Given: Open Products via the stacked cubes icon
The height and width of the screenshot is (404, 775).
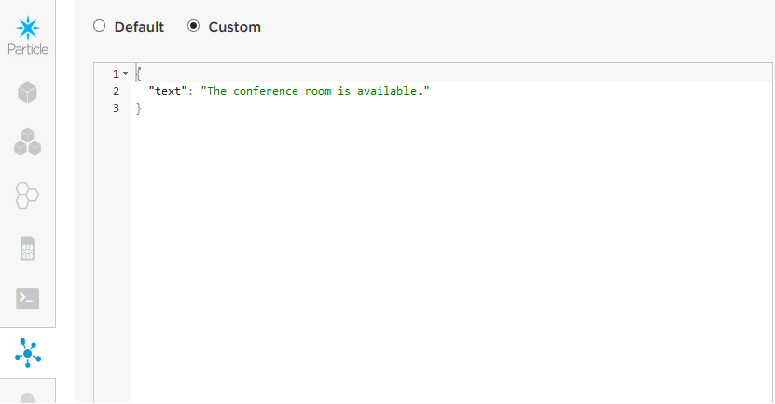Looking at the screenshot, I should 28,143.
